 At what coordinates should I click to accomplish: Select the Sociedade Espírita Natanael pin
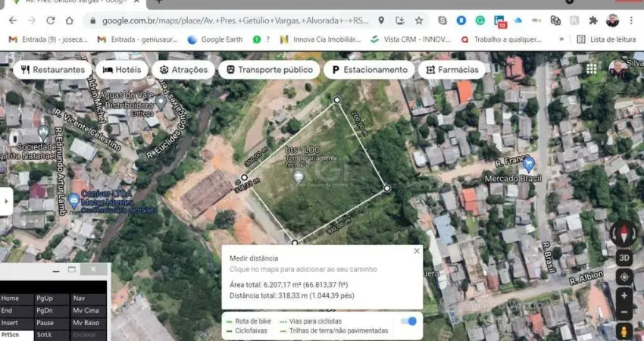tap(43, 133)
